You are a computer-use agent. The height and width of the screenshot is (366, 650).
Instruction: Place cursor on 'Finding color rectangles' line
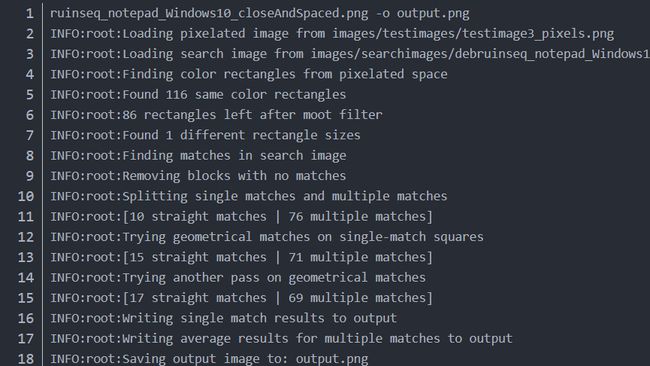pos(249,75)
